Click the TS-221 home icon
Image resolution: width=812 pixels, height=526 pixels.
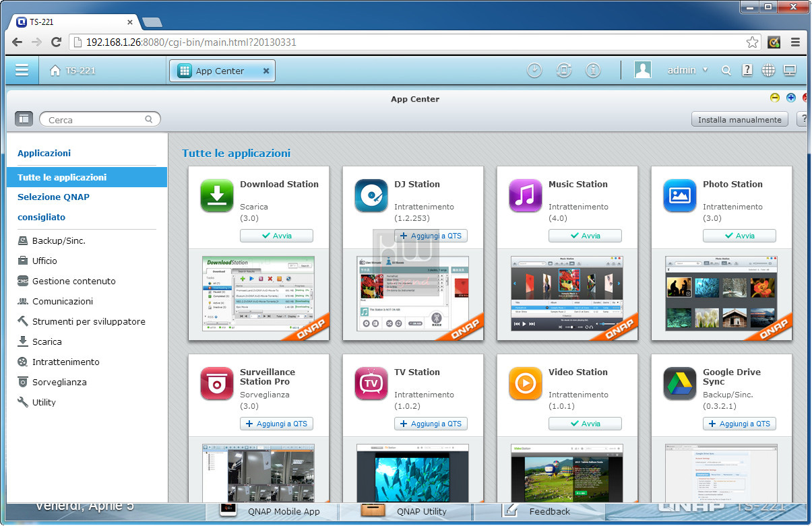click(x=55, y=71)
